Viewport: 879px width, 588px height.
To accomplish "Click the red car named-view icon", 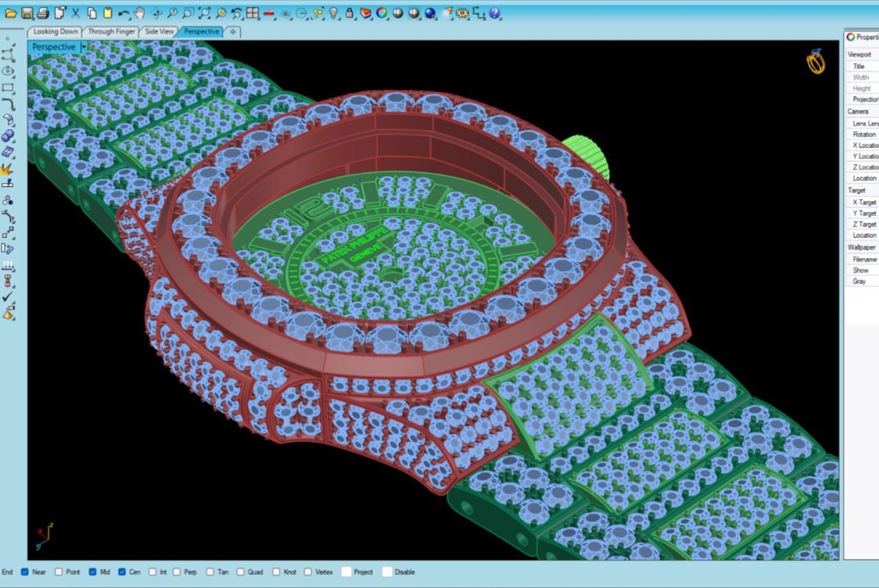I will tap(269, 13).
